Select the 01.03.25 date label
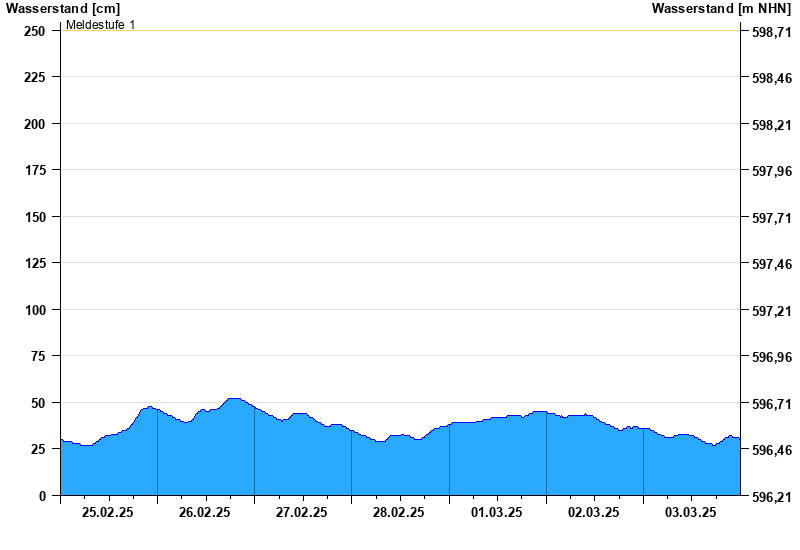The image size is (800, 550). pyautogui.click(x=497, y=512)
